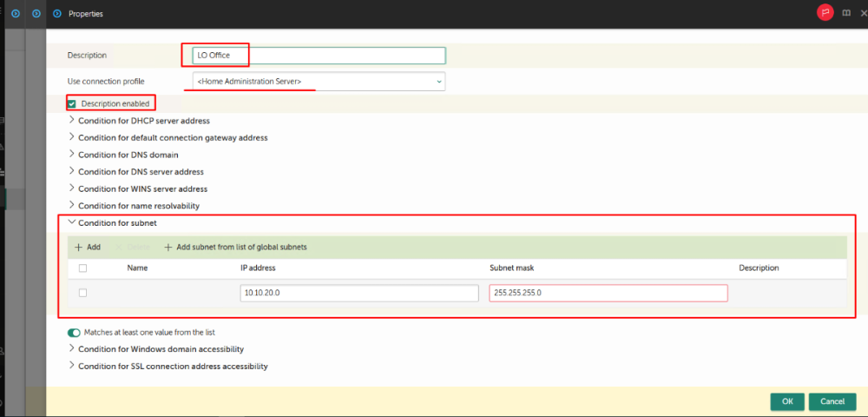Add subnet from list of global subnets
Image resolution: width=868 pixels, height=417 pixels.
click(x=235, y=247)
